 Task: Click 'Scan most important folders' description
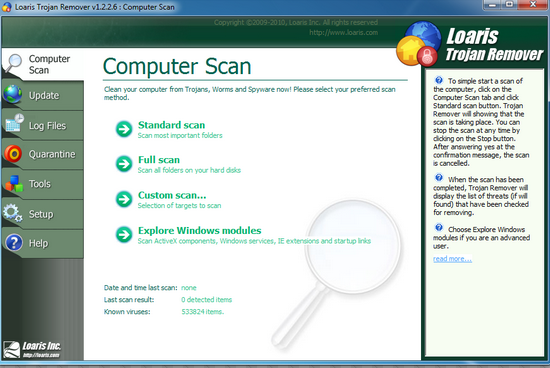(180, 135)
